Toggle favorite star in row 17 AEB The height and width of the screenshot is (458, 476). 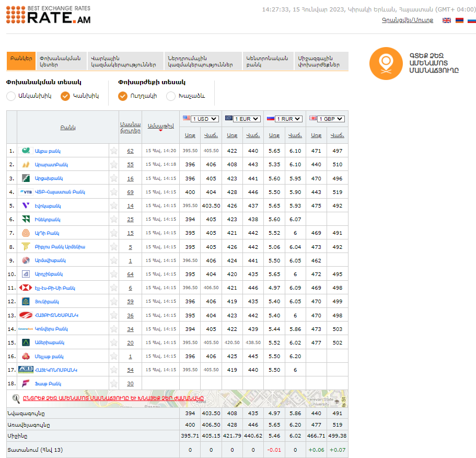(x=114, y=370)
